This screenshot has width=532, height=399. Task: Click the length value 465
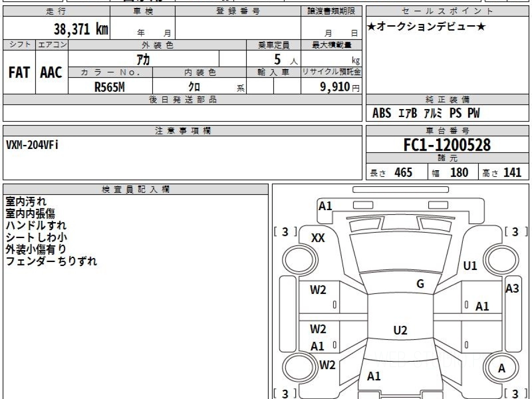click(x=403, y=172)
